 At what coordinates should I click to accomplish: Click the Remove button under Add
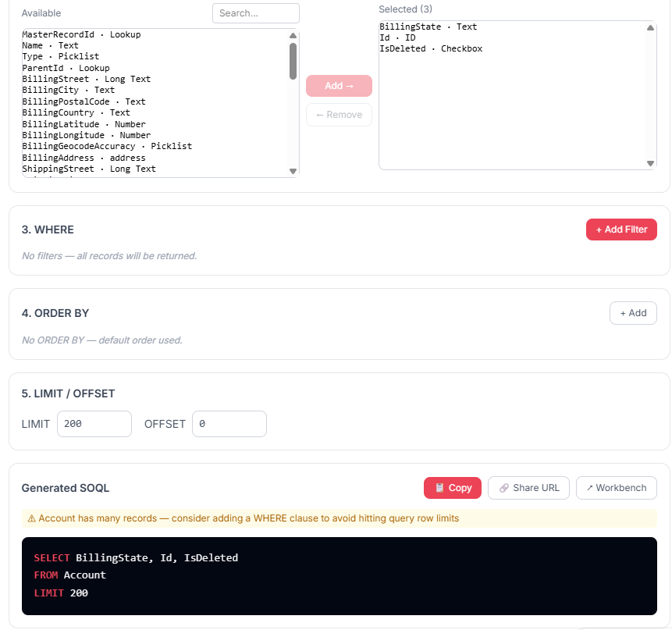pos(339,114)
